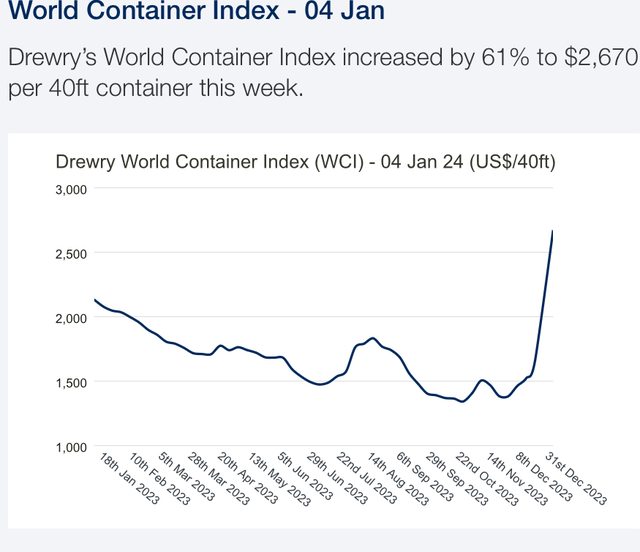Viewport: 640px width, 552px height.
Task: Click the 1,500 y-axis label
Action: pyautogui.click(x=71, y=383)
